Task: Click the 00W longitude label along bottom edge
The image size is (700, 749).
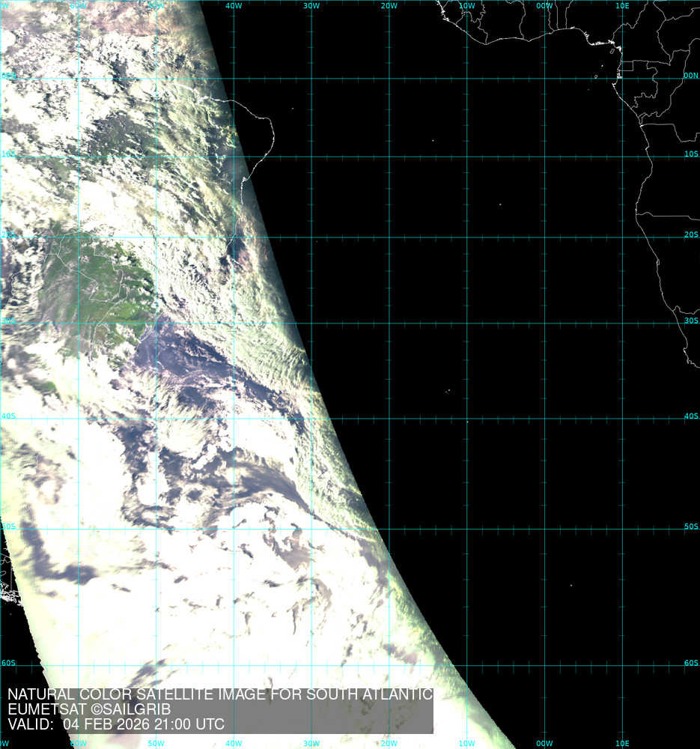Action: 544,743
